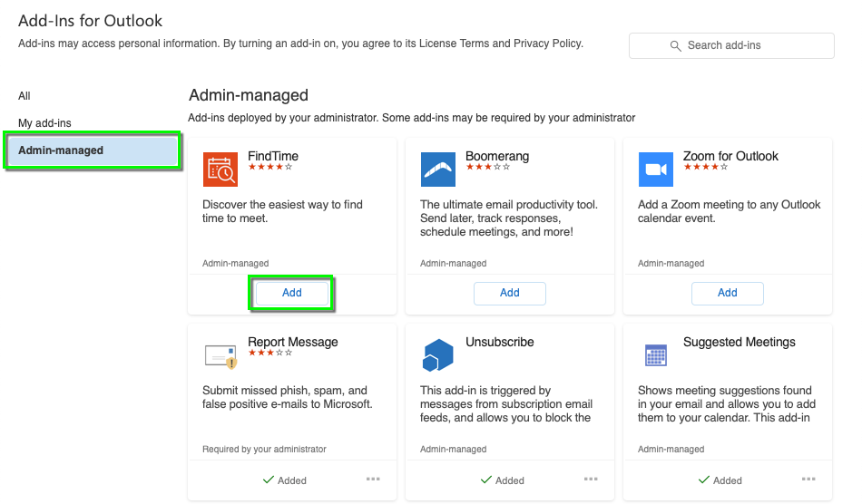
Task: Click the Search add-ins field
Action: click(x=731, y=45)
